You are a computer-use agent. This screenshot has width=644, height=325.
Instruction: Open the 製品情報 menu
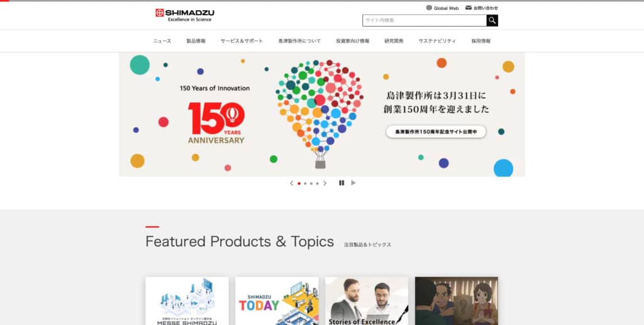pyautogui.click(x=196, y=41)
